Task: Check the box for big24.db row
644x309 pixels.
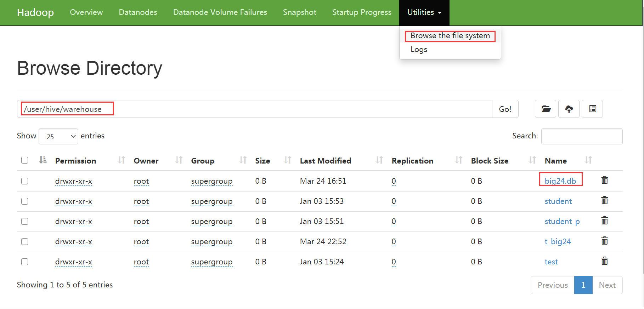Action: pos(24,181)
